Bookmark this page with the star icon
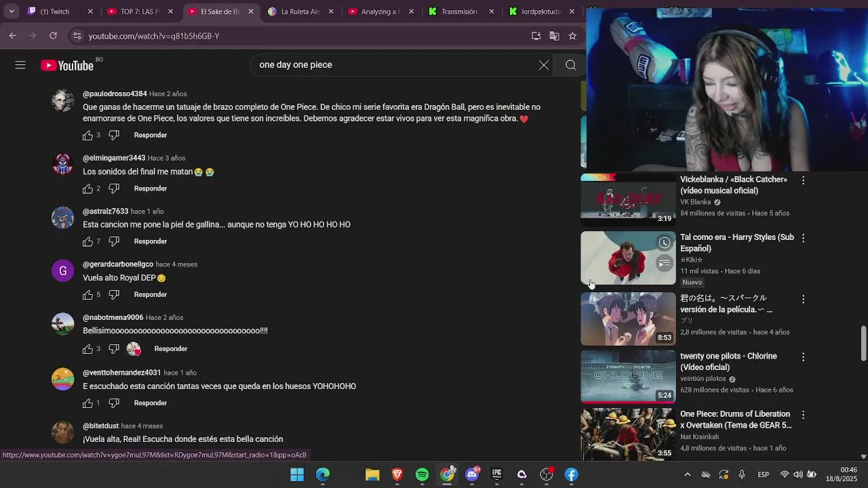Image resolution: width=868 pixels, height=488 pixels. tap(573, 36)
